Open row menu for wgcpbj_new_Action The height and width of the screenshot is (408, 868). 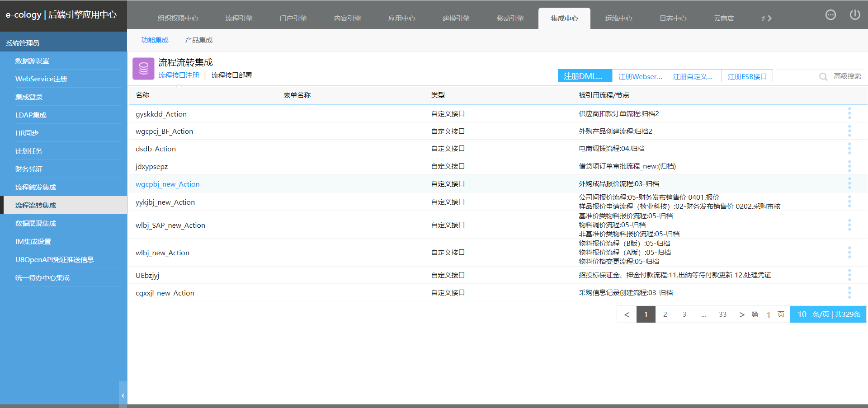coord(849,183)
